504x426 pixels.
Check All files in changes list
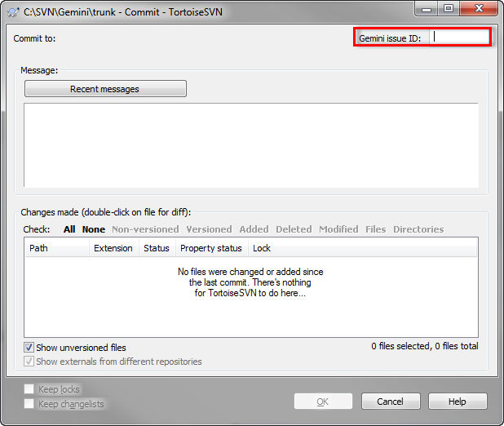69,229
